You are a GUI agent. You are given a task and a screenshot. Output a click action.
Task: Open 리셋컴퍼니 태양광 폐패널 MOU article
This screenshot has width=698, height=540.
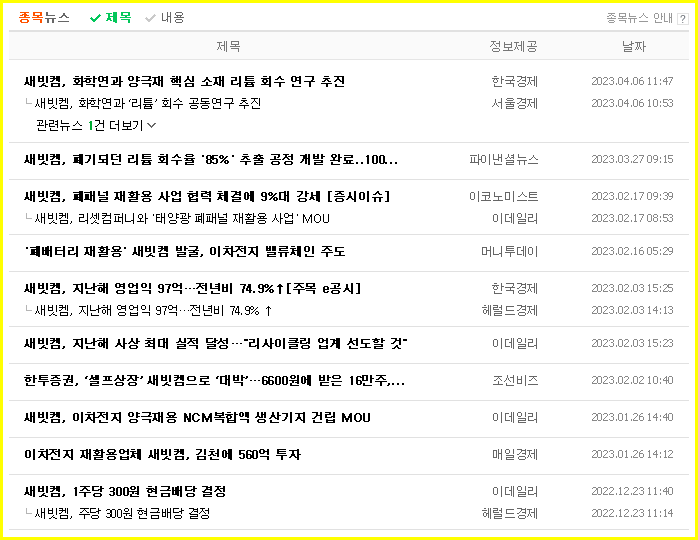coord(182,219)
